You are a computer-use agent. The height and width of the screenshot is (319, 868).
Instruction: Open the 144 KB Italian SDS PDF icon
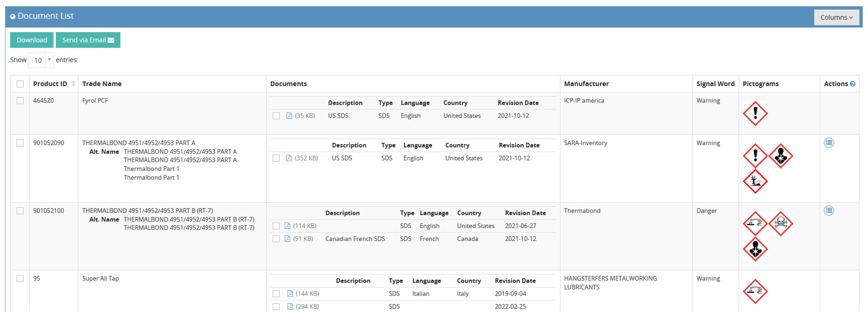[x=290, y=293]
